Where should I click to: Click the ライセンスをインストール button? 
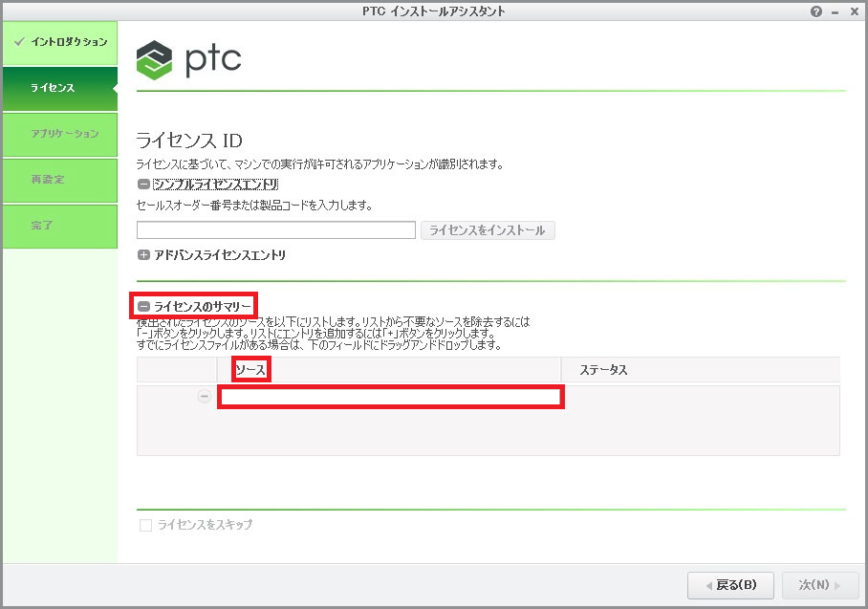click(488, 230)
